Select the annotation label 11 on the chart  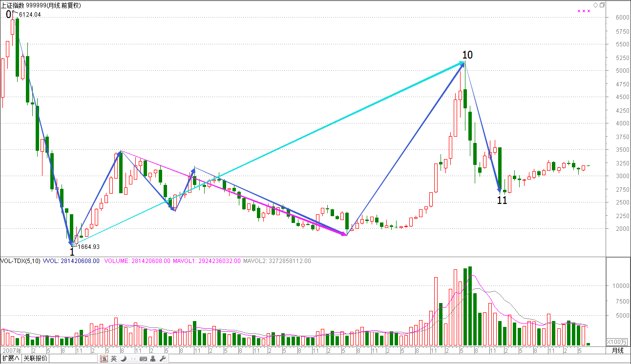[x=502, y=200]
